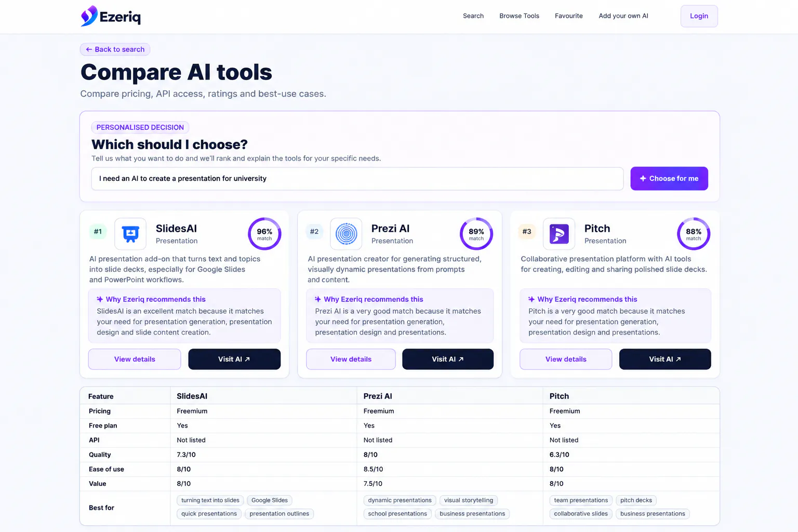The height and width of the screenshot is (532, 798).
Task: Click the Feature column header
Action: [x=101, y=396]
